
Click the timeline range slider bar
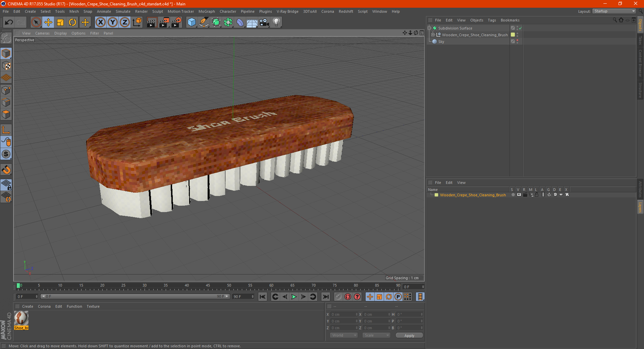click(135, 296)
